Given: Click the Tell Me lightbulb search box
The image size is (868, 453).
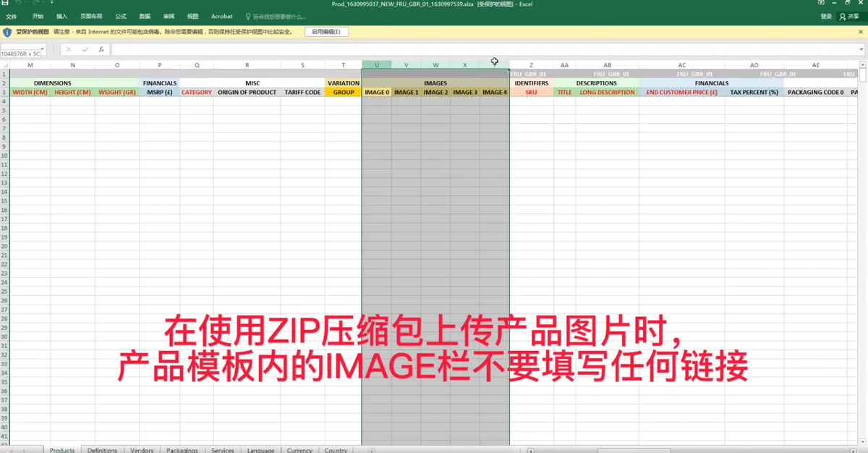Looking at the screenshot, I should point(276,16).
